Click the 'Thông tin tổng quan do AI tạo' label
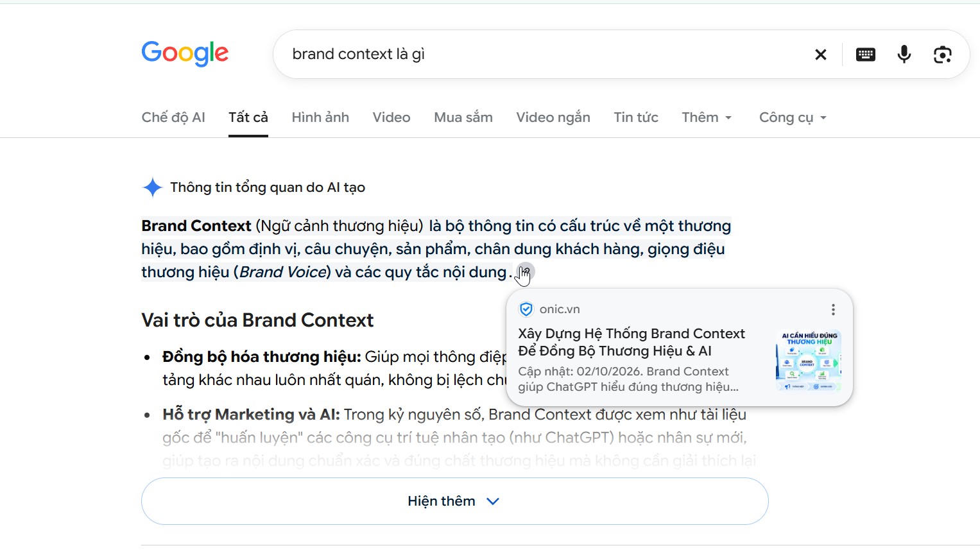 pos(268,187)
